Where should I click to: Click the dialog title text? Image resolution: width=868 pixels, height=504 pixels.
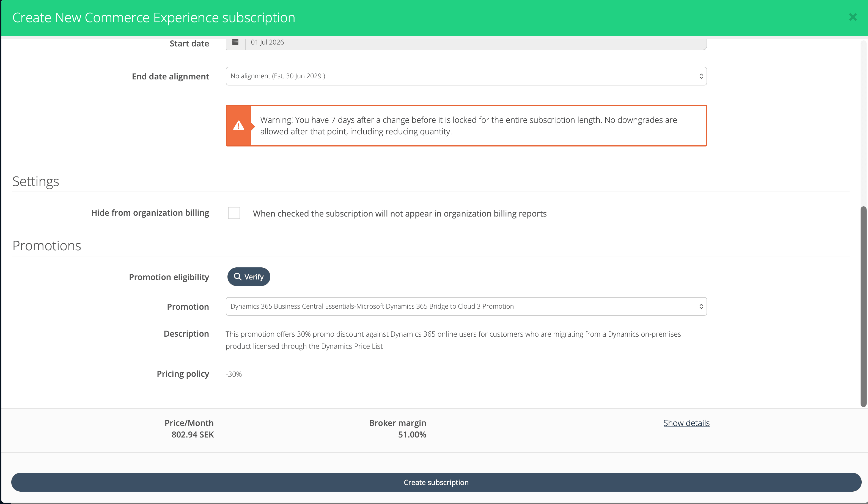tap(154, 18)
